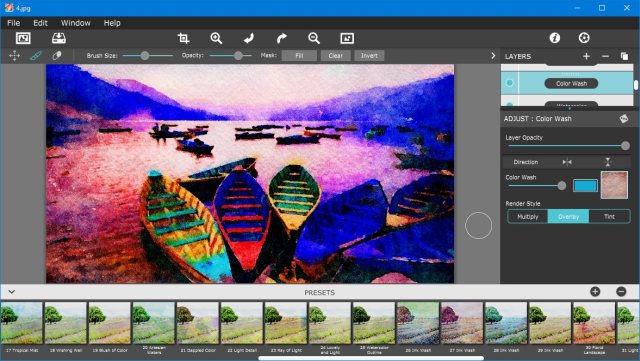The height and width of the screenshot is (361, 640).
Task: Select the move/pan tool
Action: point(14,56)
